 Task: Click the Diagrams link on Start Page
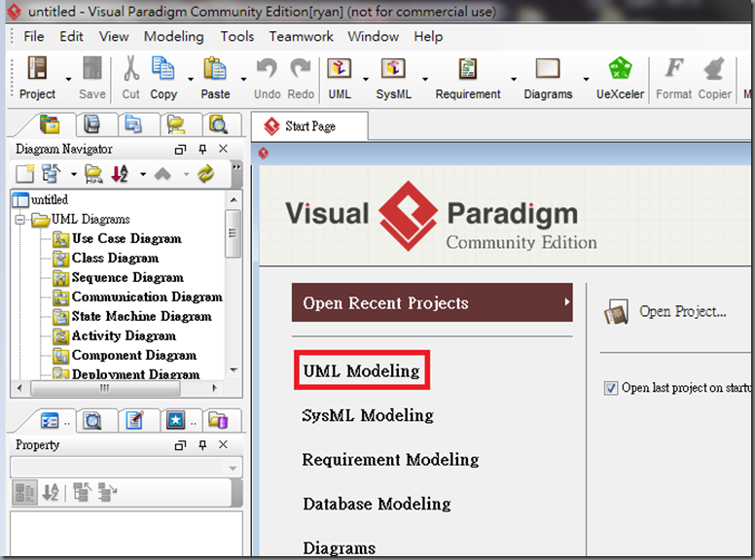339,548
